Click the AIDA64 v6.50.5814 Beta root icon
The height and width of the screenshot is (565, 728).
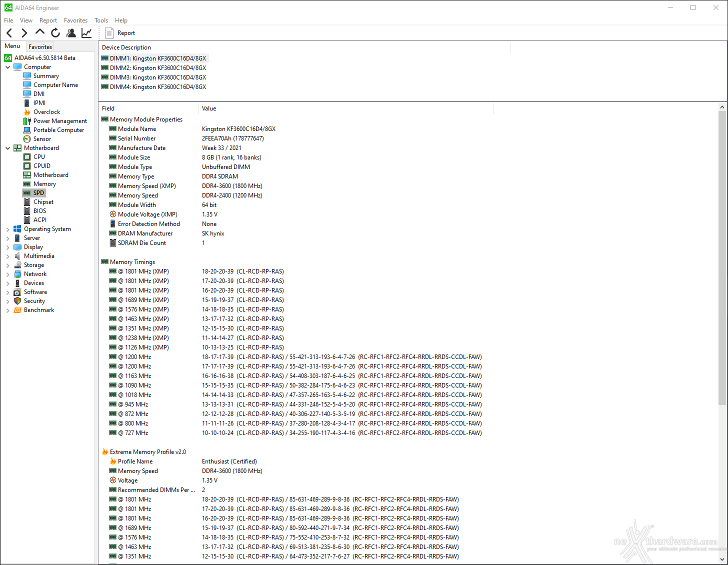tap(8, 58)
